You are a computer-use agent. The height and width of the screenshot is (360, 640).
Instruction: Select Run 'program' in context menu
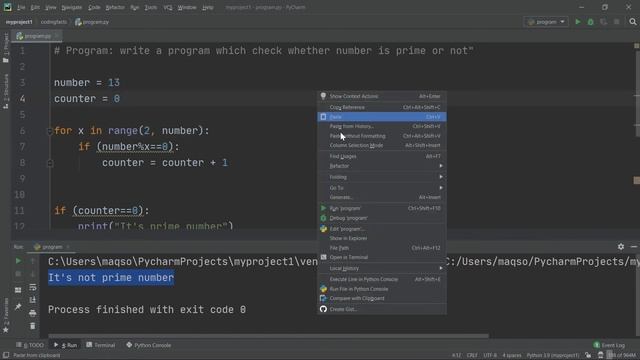click(382, 208)
